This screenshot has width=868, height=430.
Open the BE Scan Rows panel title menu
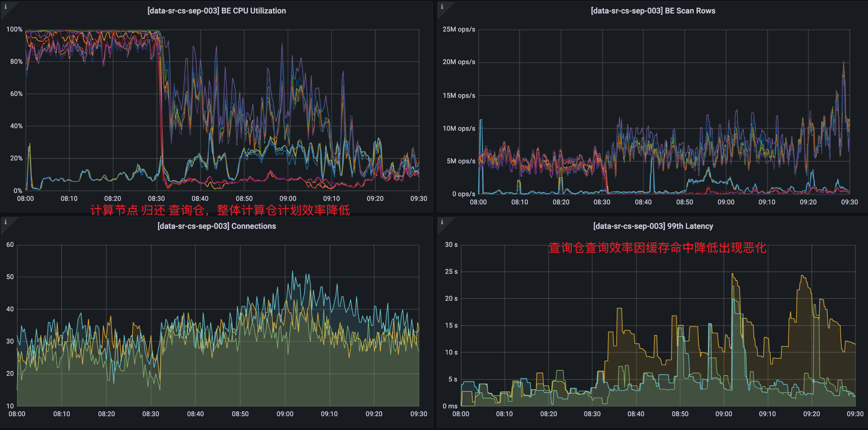(653, 11)
